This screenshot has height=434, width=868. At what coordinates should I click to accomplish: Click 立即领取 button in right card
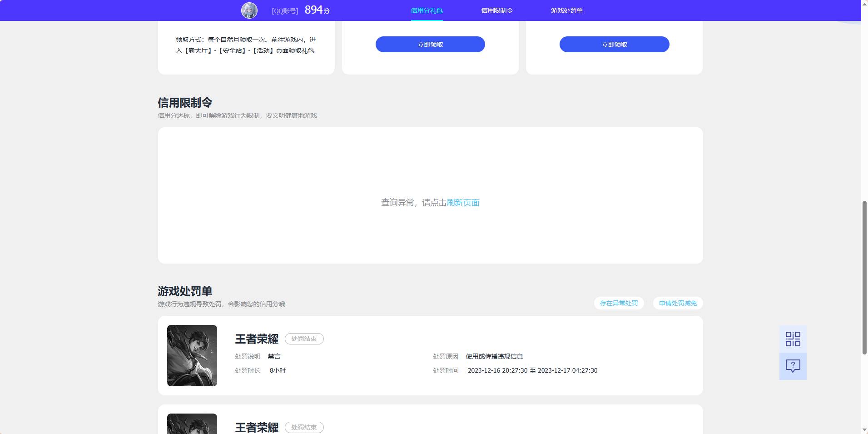point(614,45)
